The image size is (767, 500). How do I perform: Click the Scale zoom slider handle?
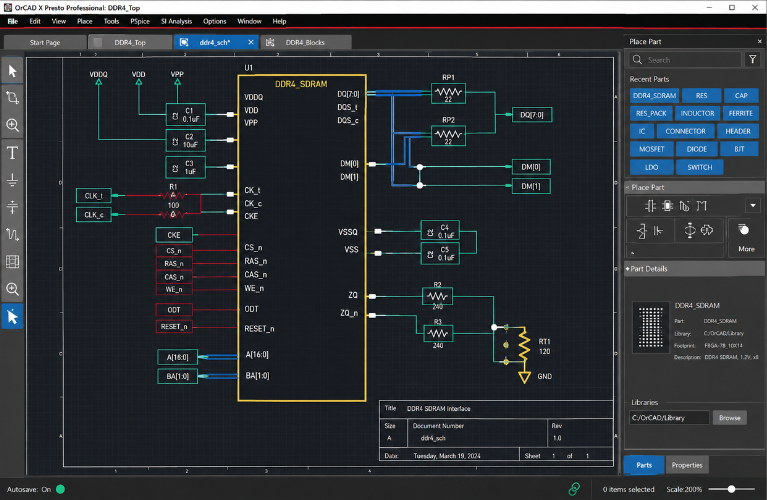coord(731,489)
